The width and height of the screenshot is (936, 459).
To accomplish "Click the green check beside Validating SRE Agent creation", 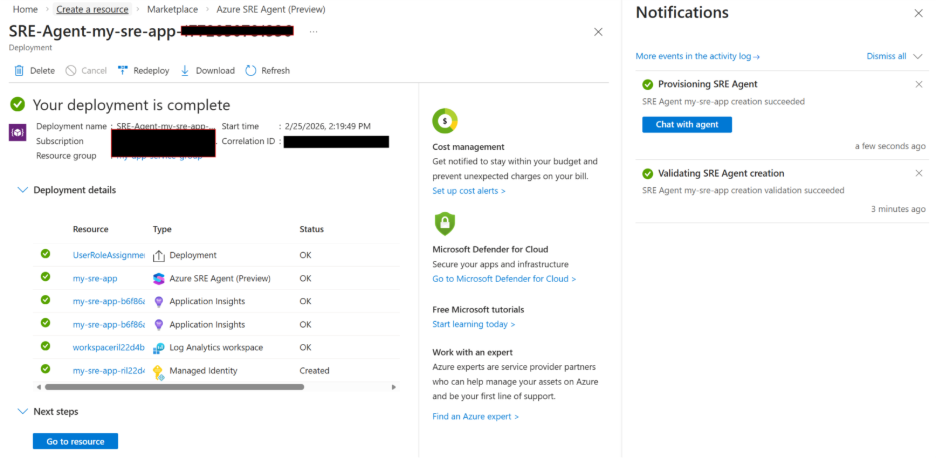I will [x=648, y=173].
